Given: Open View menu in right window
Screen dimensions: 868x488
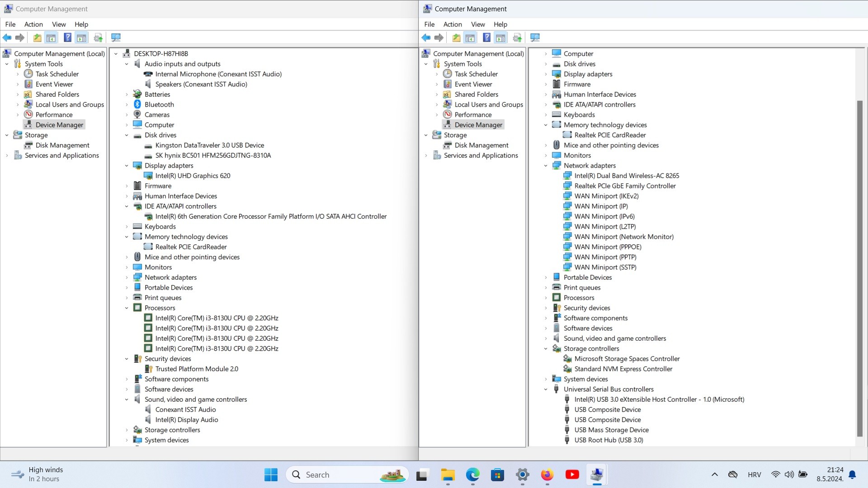Looking at the screenshot, I should click(x=478, y=24).
